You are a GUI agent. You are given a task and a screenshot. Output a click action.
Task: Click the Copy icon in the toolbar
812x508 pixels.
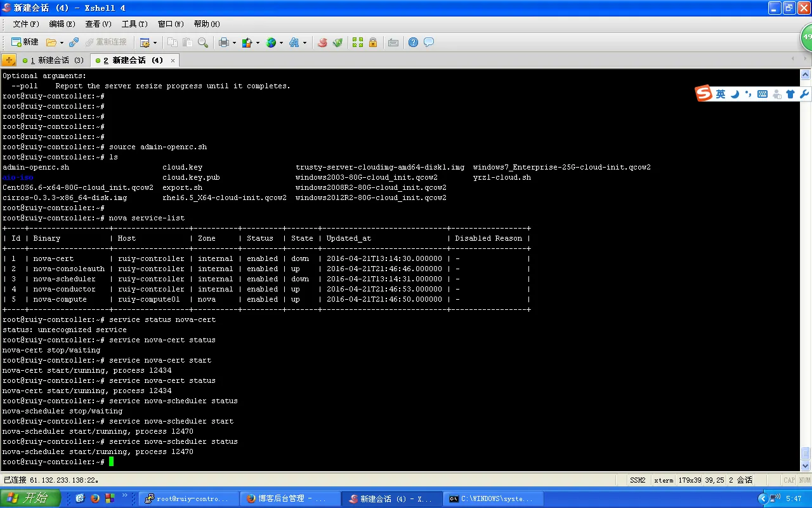pos(172,43)
